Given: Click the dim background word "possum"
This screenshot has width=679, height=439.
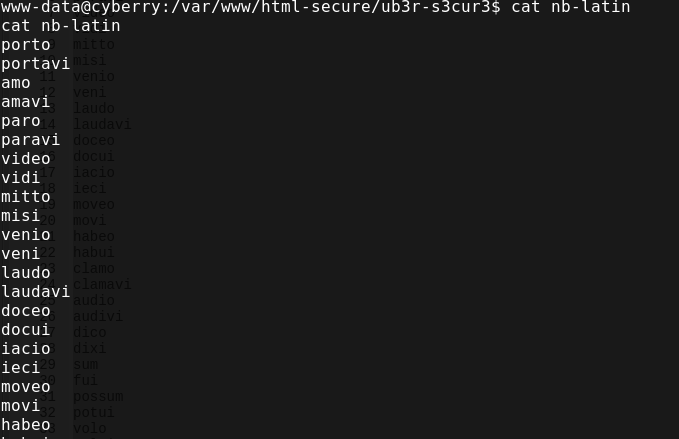Looking at the screenshot, I should 98,397.
